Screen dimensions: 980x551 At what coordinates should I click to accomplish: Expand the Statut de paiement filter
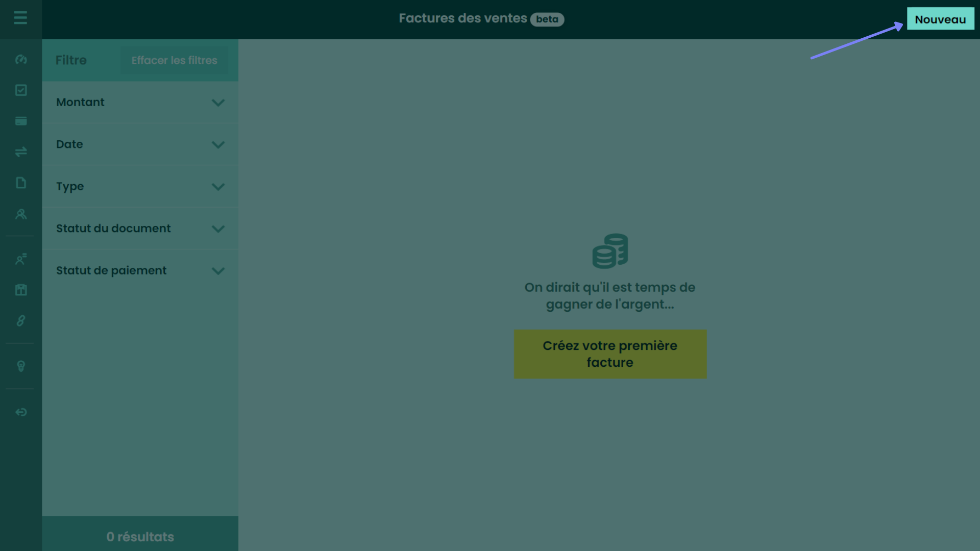pos(140,270)
